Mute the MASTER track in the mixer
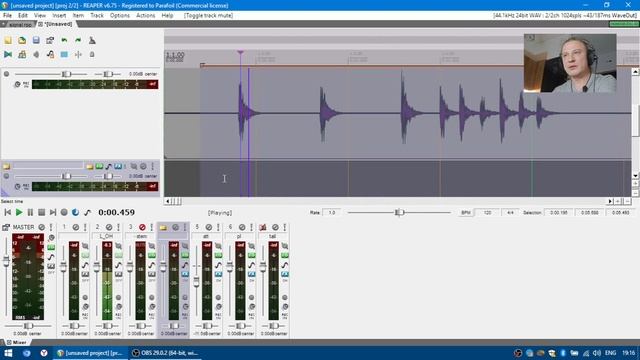 (42, 227)
